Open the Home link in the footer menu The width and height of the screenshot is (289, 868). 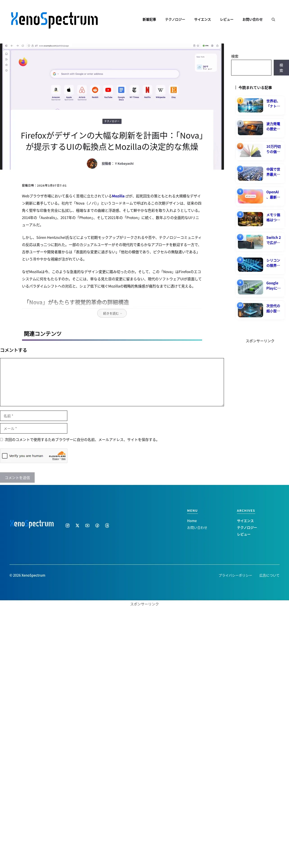click(192, 521)
